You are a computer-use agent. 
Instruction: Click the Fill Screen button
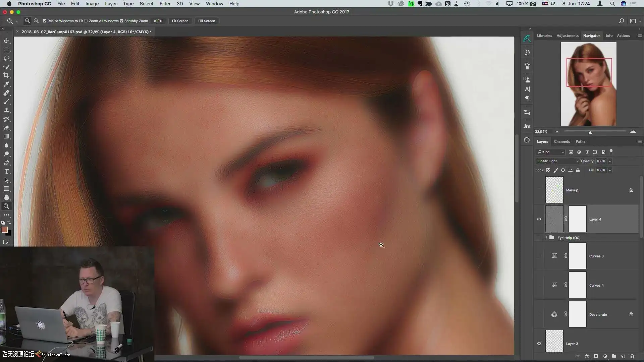pos(207,21)
